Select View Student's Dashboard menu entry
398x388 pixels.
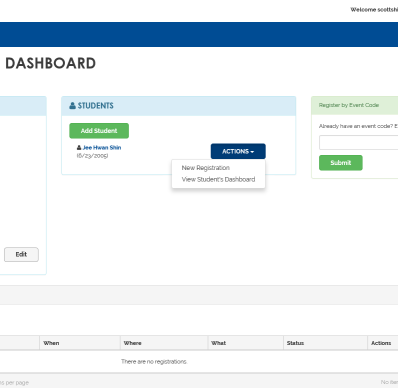218,179
